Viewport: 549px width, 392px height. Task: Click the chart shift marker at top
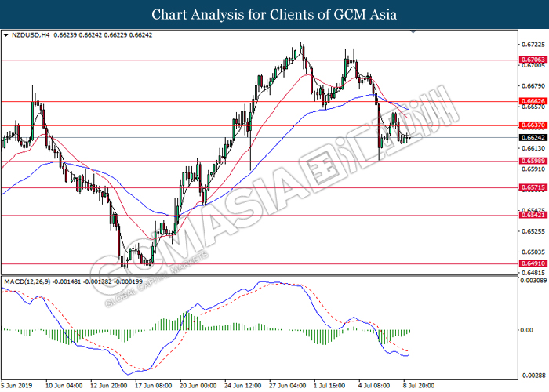[x=413, y=31]
